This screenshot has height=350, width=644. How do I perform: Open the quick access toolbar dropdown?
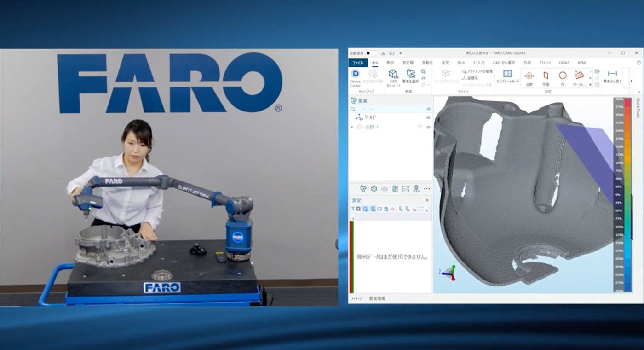pos(400,53)
